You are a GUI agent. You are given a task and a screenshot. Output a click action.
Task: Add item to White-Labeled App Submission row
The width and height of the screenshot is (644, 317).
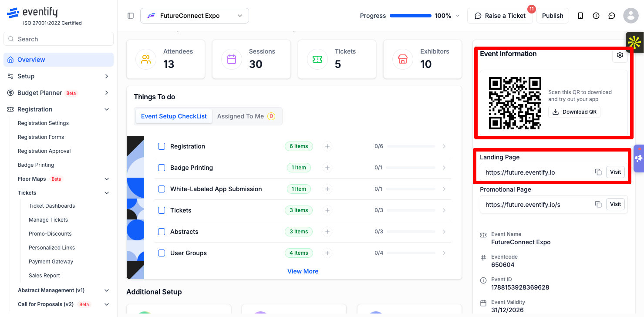click(x=327, y=189)
